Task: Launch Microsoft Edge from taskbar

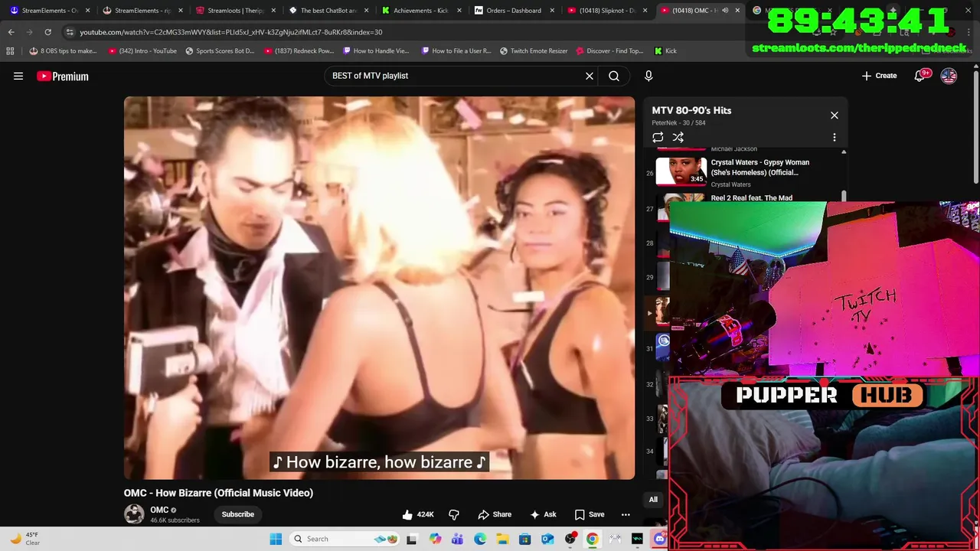Action: coord(480,539)
